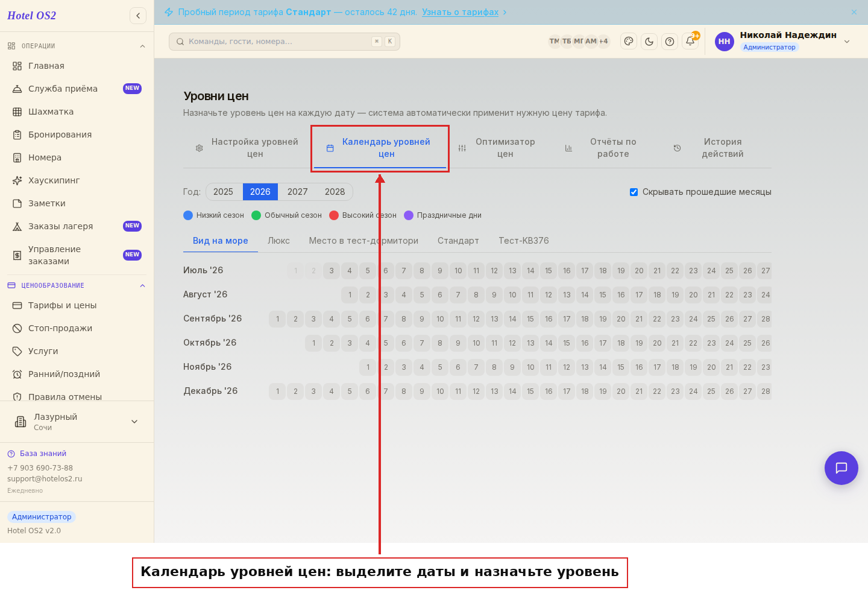This screenshot has height=602, width=868.
Task: Select Стандарт room tab
Action: 458,241
